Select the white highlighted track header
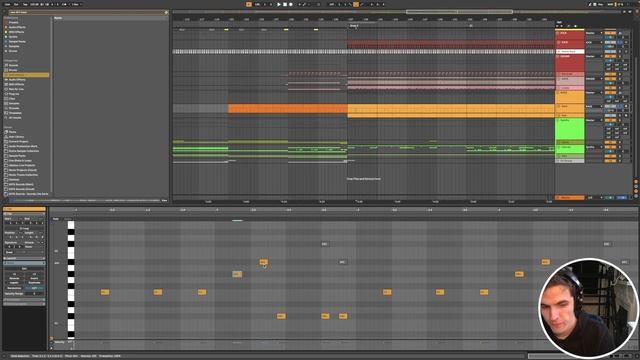 pos(570,52)
